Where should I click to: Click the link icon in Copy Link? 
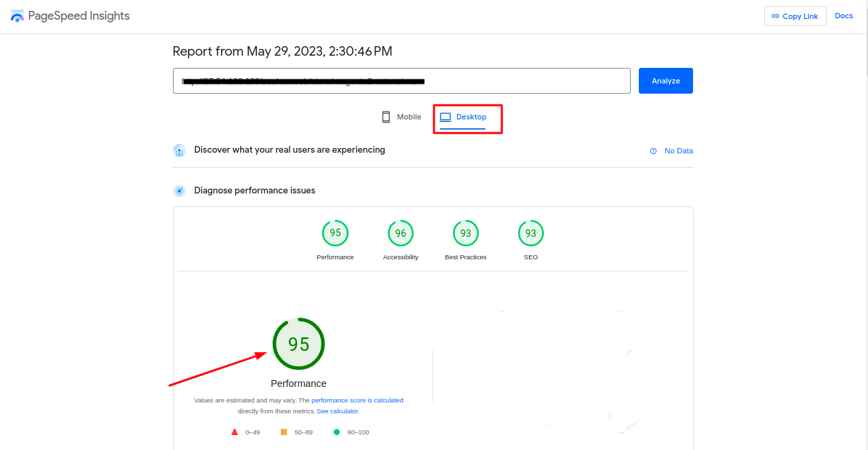point(776,16)
